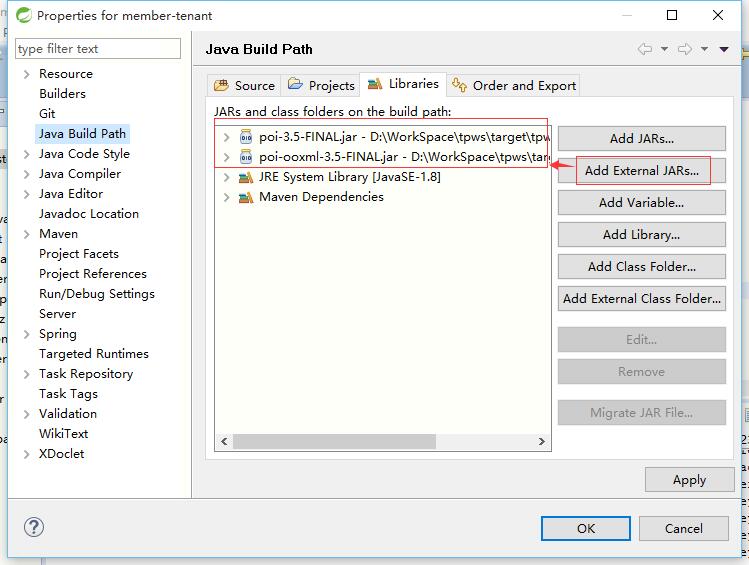Select Targeted Runtimes in the tree
Screen dimensions: 749x565
coord(94,354)
